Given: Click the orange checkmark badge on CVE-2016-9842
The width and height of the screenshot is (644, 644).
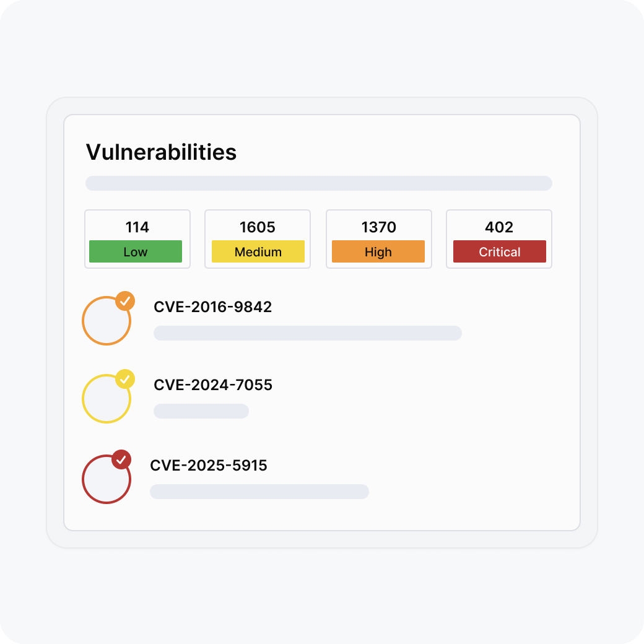Looking at the screenshot, I should [125, 301].
